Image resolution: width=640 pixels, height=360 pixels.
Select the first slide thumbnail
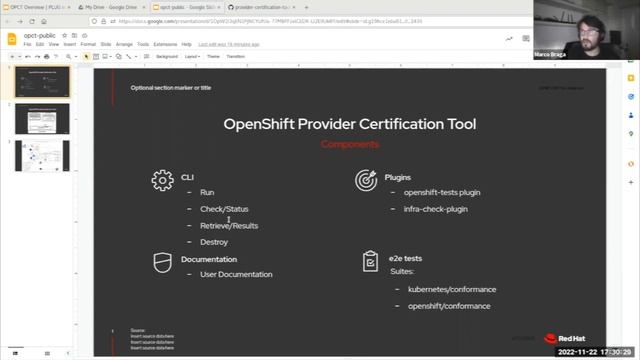tap(42, 82)
